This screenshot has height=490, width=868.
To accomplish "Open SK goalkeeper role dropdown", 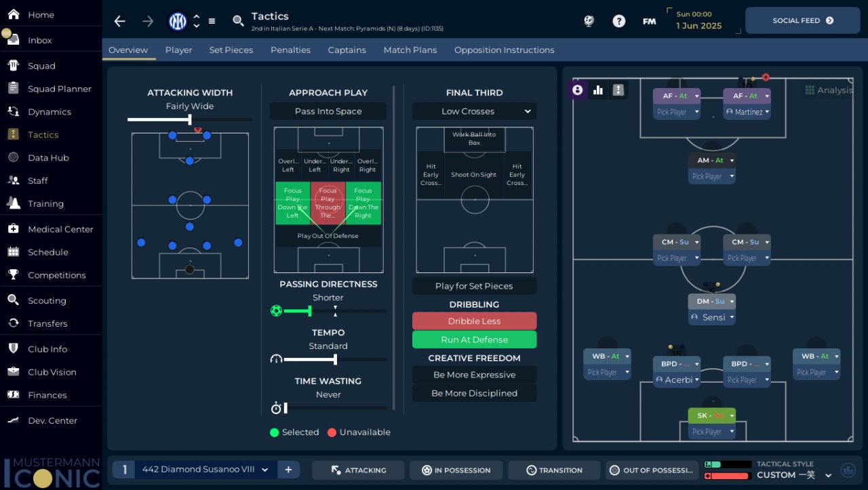I will [x=712, y=415].
